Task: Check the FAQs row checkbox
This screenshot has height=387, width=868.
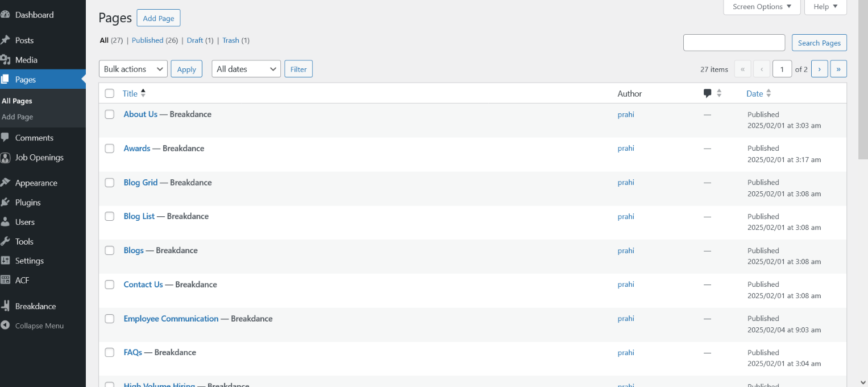Action: (x=110, y=352)
